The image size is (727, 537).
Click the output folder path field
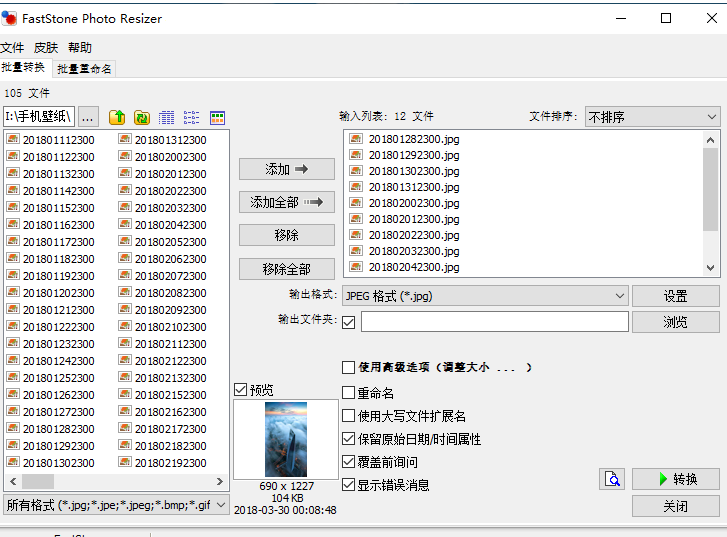[x=495, y=321]
